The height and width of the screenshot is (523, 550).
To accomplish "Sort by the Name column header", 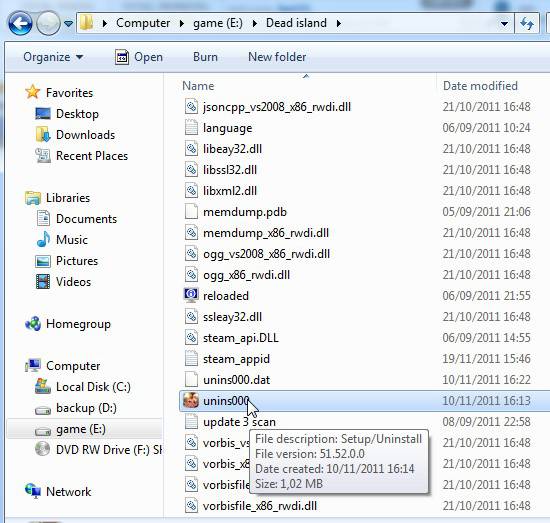I will pos(198,86).
